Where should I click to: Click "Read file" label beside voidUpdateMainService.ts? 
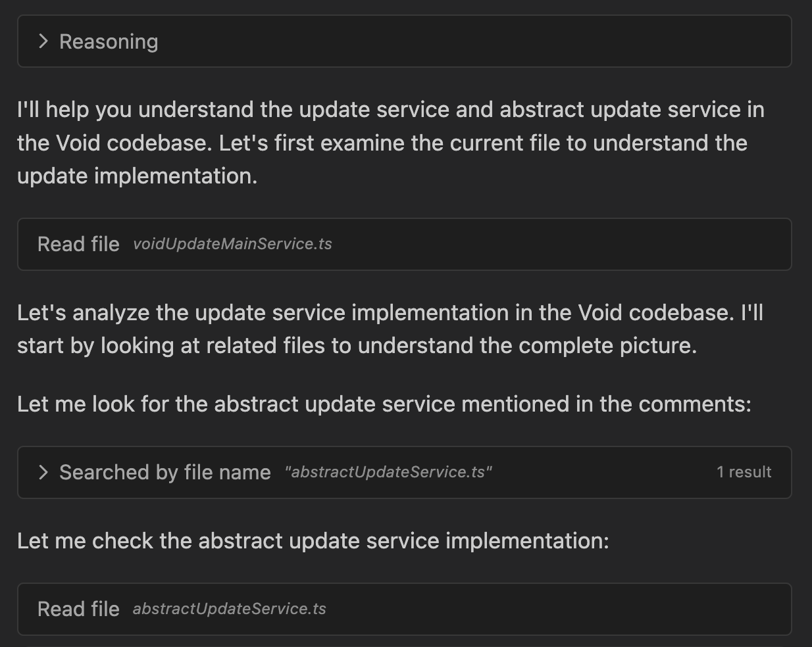[78, 244]
